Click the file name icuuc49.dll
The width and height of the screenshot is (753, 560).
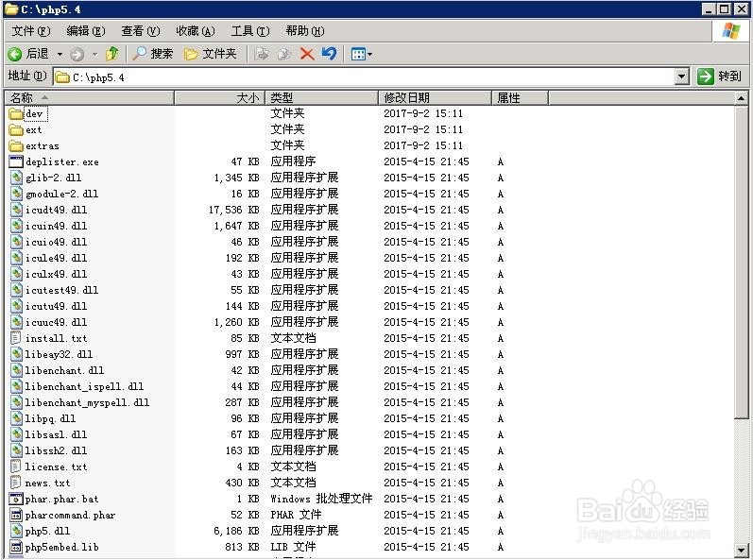tap(56, 322)
